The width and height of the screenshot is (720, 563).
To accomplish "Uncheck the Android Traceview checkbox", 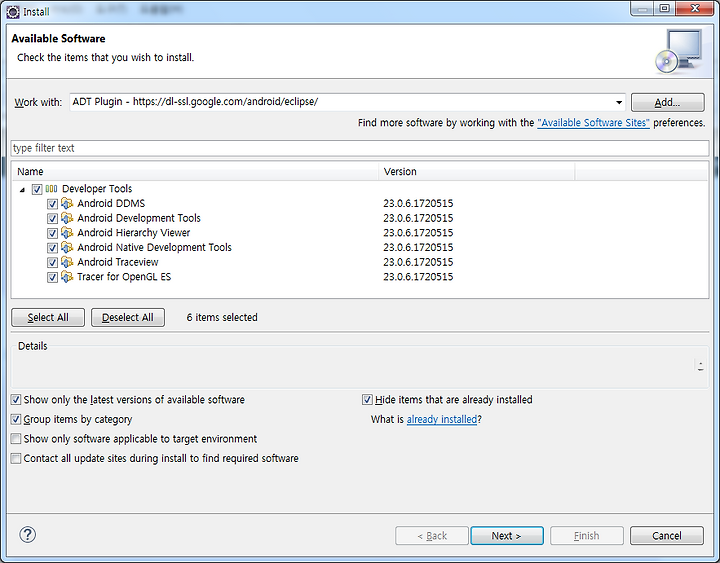I will click(52, 263).
